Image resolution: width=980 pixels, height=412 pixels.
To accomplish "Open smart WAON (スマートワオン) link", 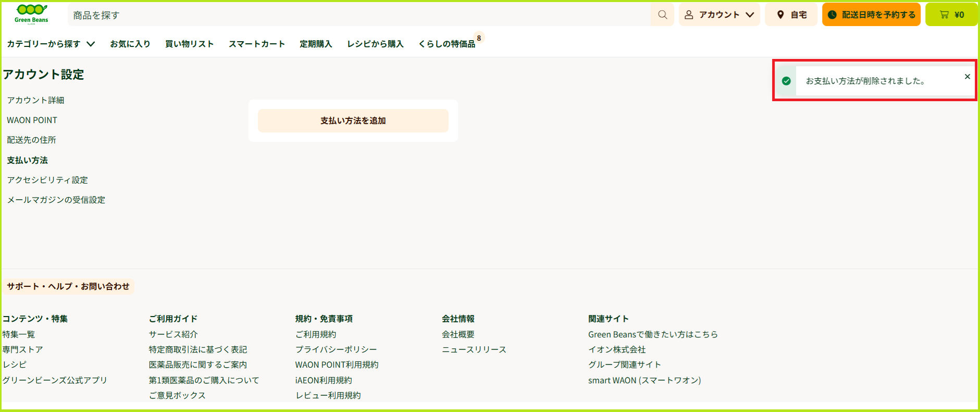I will [644, 380].
